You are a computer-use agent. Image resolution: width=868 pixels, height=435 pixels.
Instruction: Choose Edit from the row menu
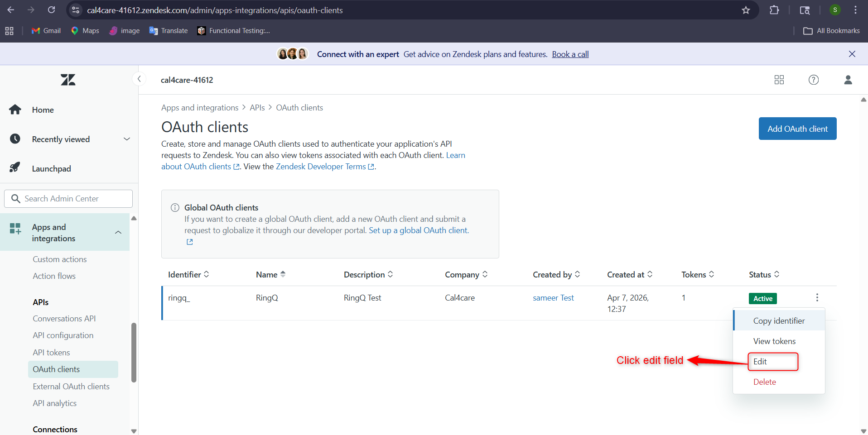pyautogui.click(x=779, y=362)
